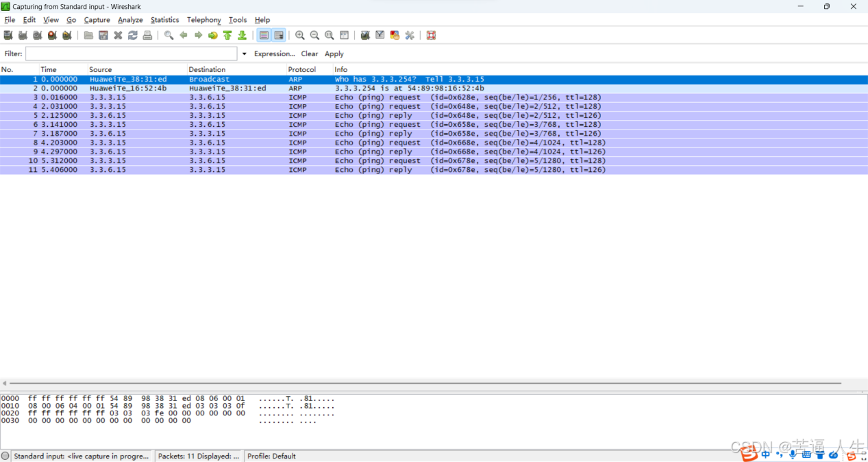Viewport: 868px width, 462px height.
Task: Select packet 5 echo reply seq 2/512
Action: (x=434, y=115)
